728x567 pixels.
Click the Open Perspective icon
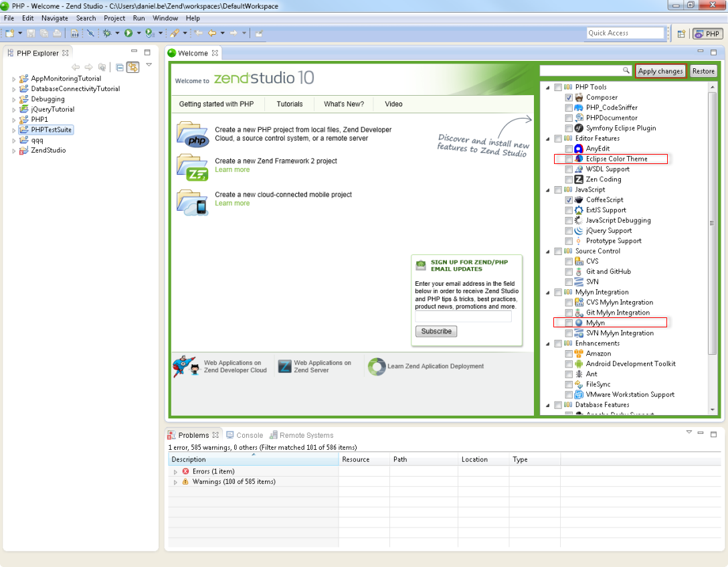click(681, 33)
